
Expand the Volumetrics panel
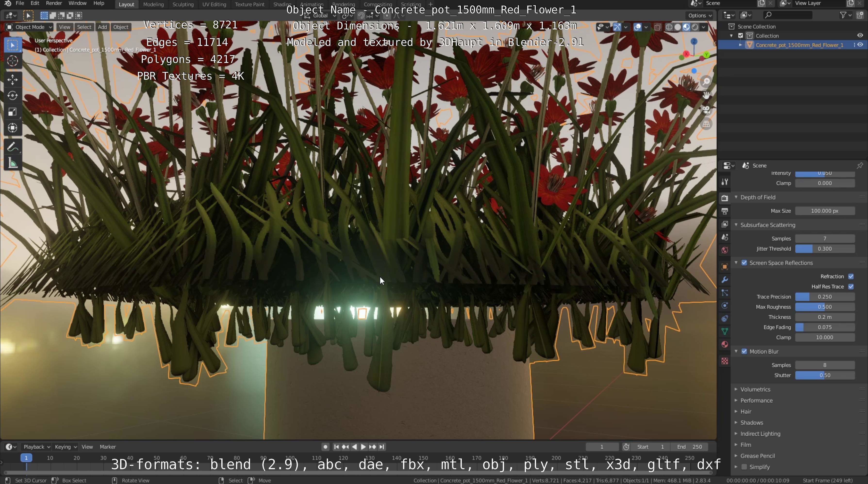coord(755,389)
